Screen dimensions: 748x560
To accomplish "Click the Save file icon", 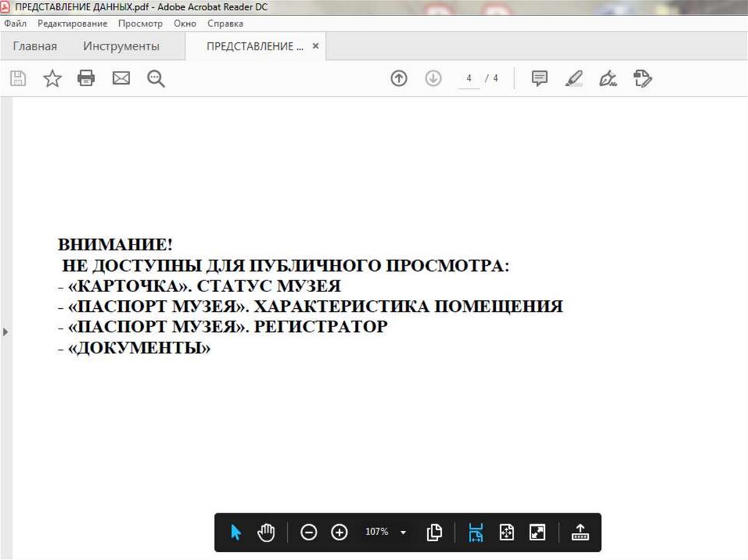I will click(x=18, y=78).
